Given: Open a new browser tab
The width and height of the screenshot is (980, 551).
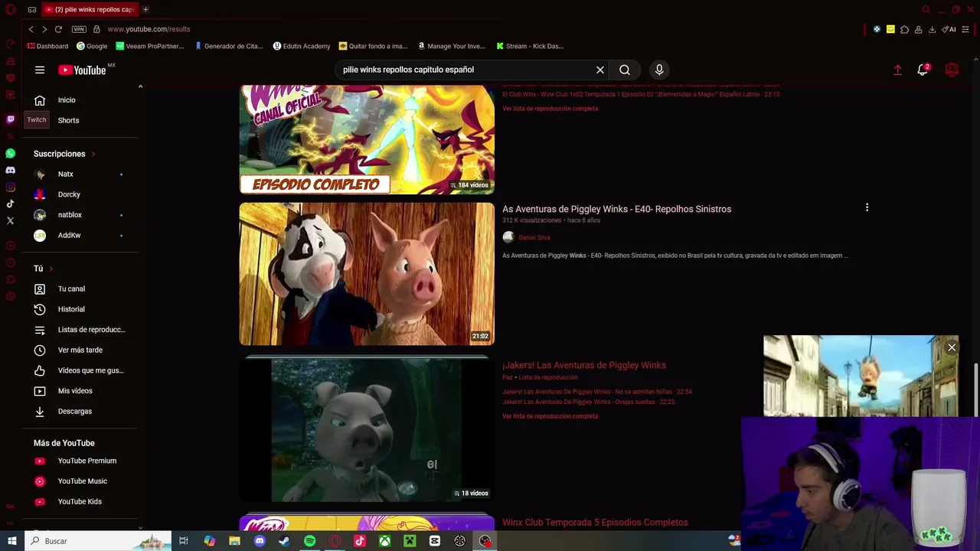Looking at the screenshot, I should click(145, 9).
